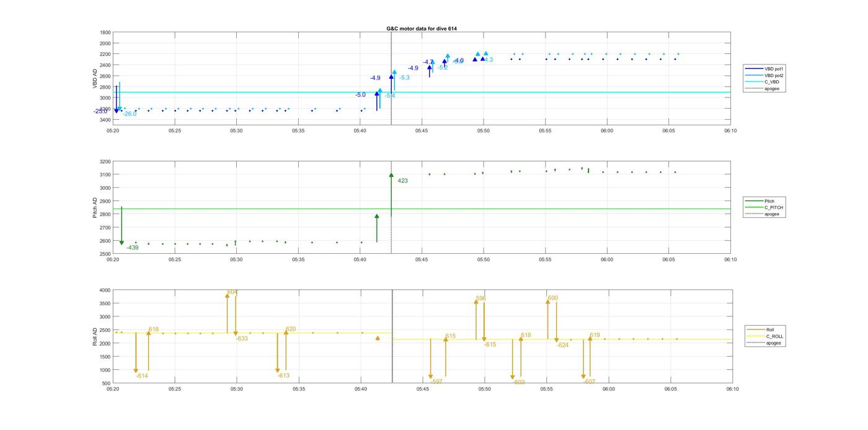868x430 pixels.
Task: Click the '1800' tick on VBD axis
Action: coord(105,32)
